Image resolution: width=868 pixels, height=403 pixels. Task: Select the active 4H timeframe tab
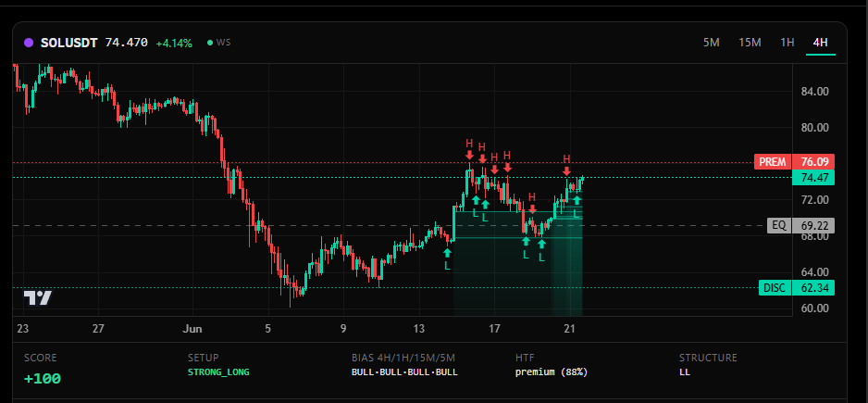coord(821,43)
